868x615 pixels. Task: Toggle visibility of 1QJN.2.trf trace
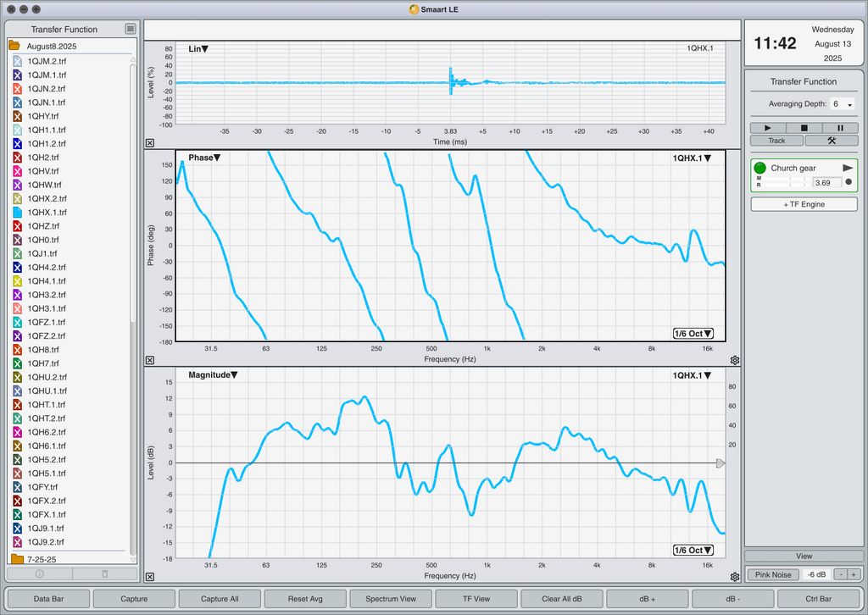(x=17, y=88)
